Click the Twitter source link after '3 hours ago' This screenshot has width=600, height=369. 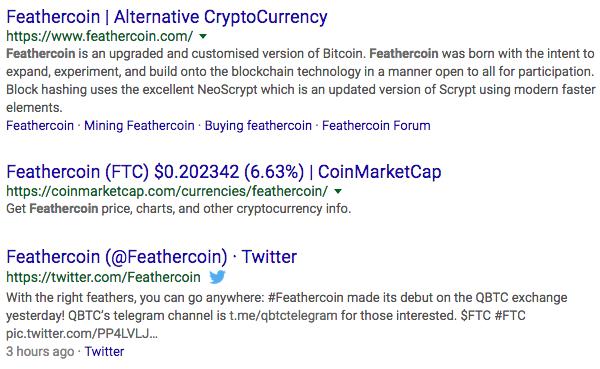click(x=104, y=351)
